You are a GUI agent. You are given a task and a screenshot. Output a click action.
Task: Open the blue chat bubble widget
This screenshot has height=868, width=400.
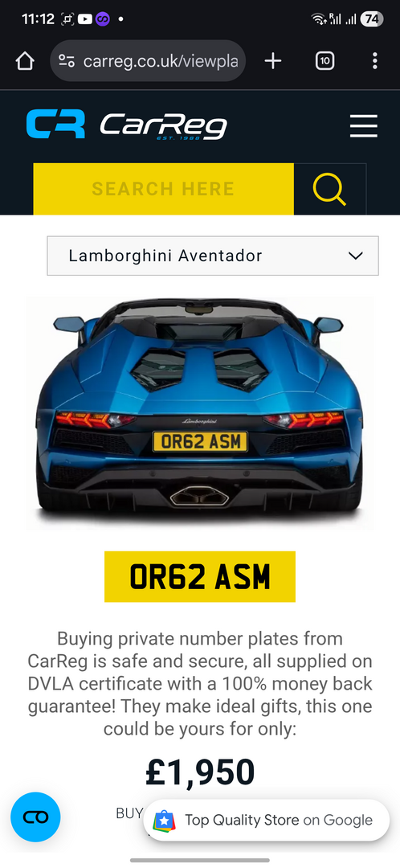(x=35, y=817)
